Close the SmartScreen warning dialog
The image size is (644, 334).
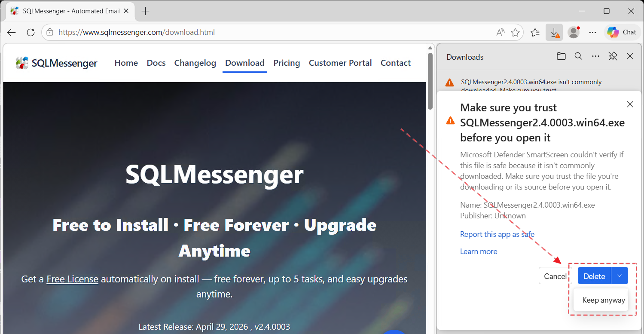(x=630, y=104)
